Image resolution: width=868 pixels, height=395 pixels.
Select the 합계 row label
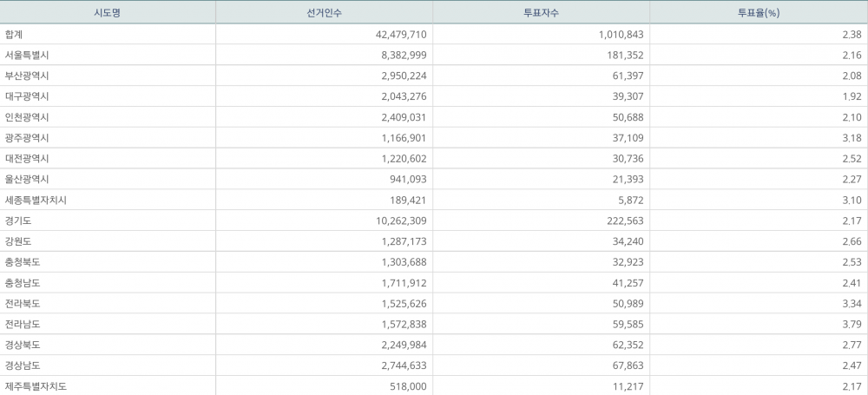coord(15,34)
